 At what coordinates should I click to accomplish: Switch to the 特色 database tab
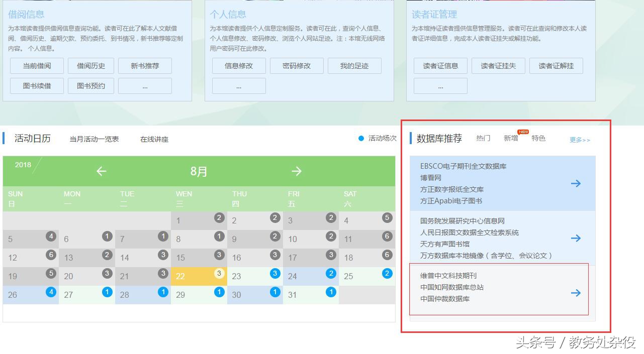click(x=538, y=138)
